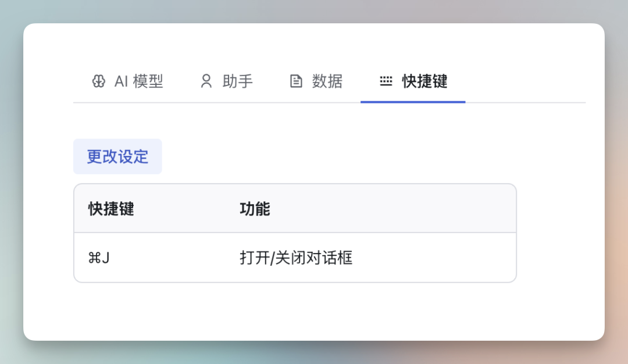Open the 助手 tab
628x364 pixels.
(x=227, y=81)
